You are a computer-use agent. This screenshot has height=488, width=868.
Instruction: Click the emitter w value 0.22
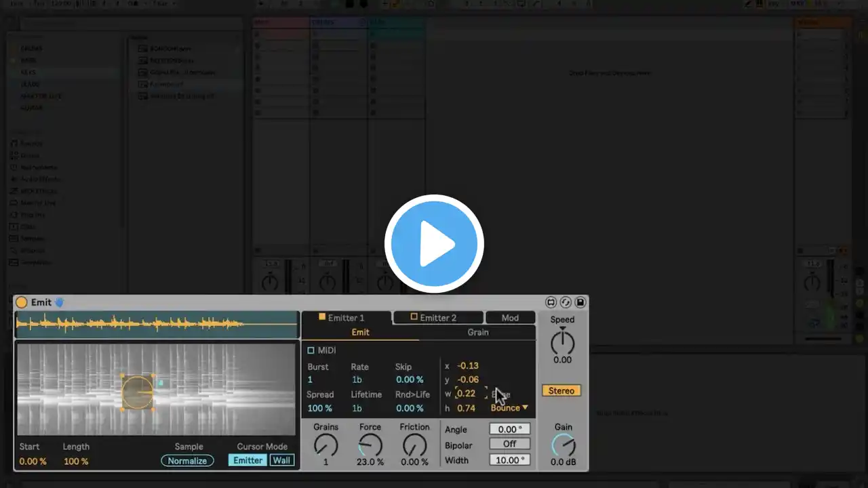[x=466, y=394]
